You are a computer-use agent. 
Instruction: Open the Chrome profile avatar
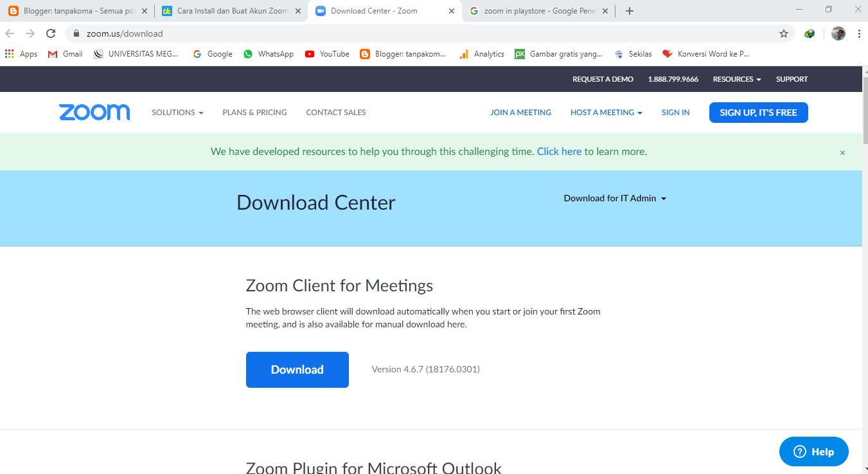838,33
